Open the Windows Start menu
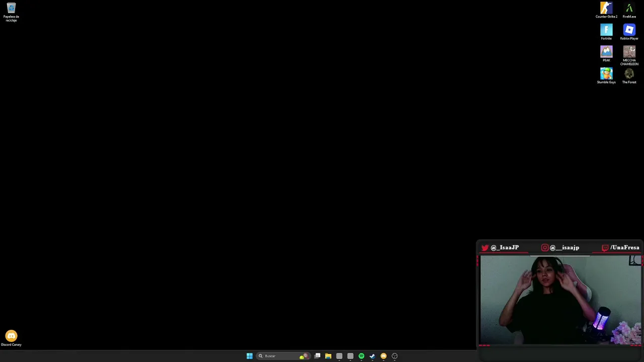The height and width of the screenshot is (362, 644). pos(250,356)
